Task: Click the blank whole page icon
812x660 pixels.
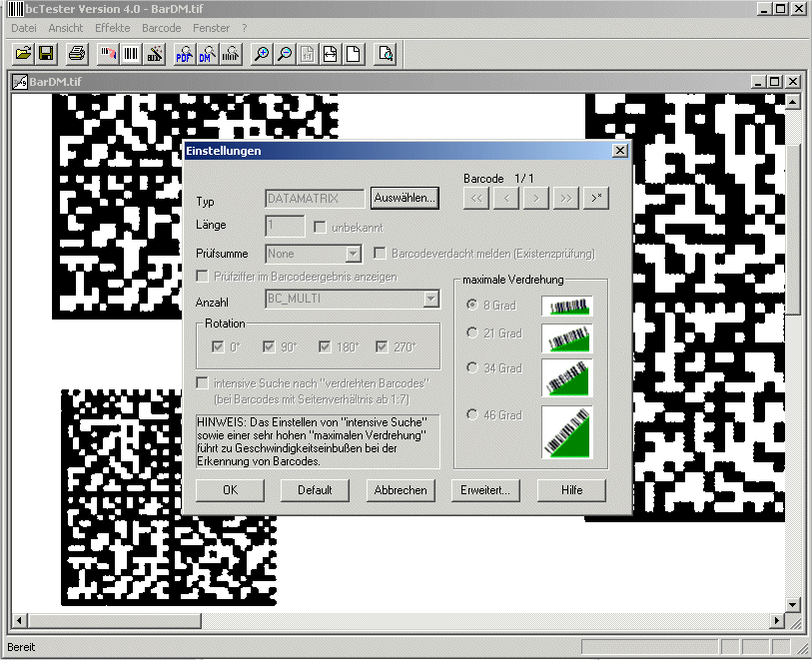Action: [x=353, y=54]
